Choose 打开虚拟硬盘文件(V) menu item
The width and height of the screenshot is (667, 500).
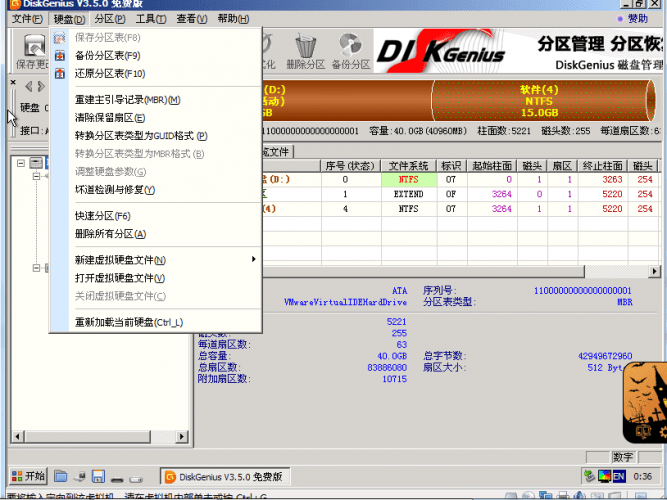(156, 278)
